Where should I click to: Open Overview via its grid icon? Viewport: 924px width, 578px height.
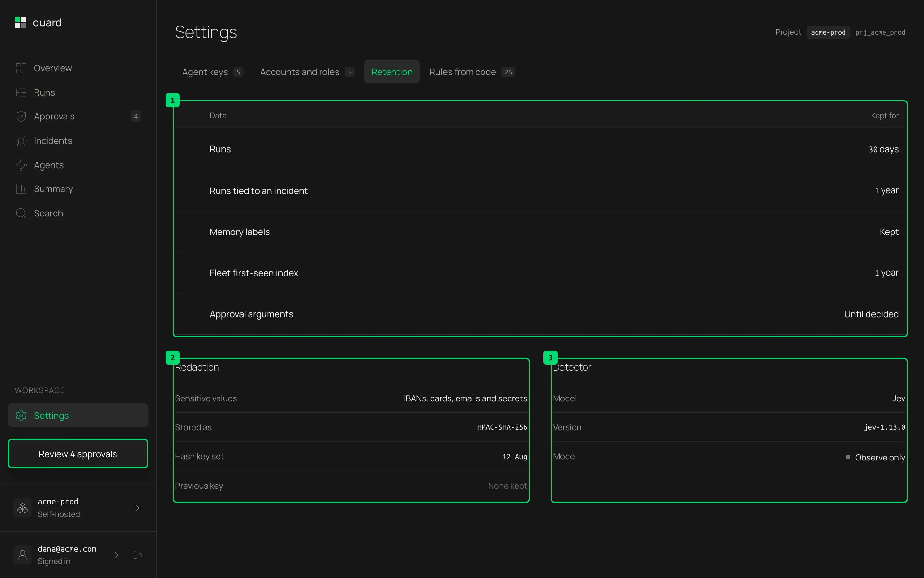[21, 68]
